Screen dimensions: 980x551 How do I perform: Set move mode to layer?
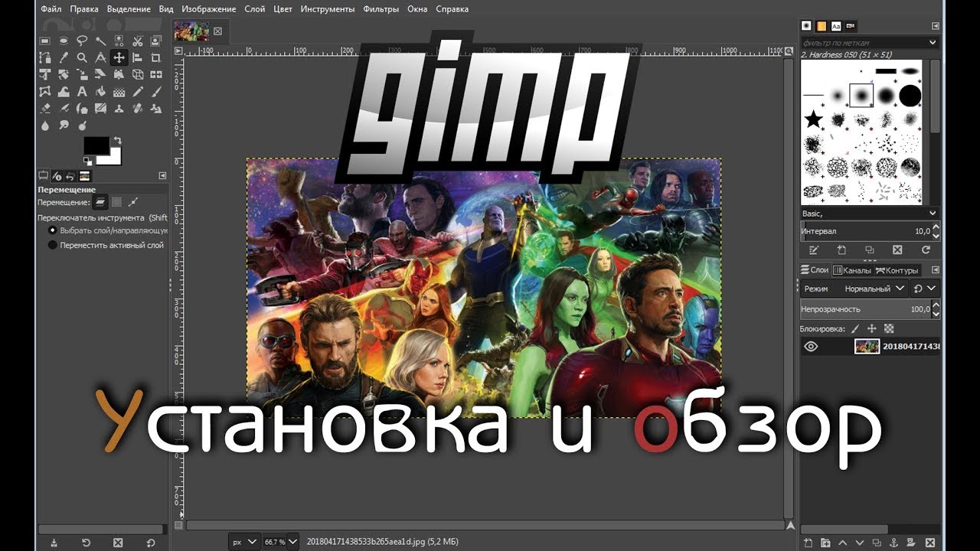(100, 202)
